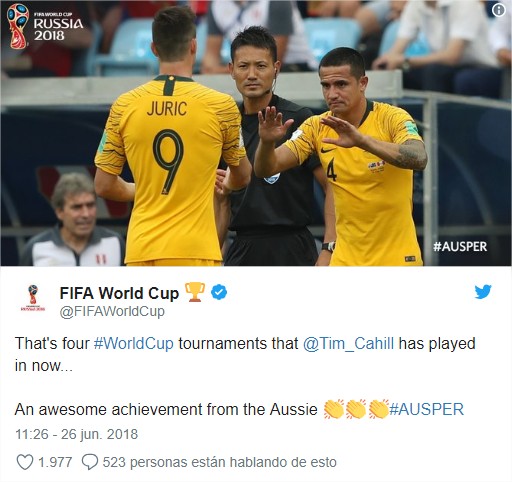Open the #WorldCup hashtag link
512x482 pixels.
134,343
